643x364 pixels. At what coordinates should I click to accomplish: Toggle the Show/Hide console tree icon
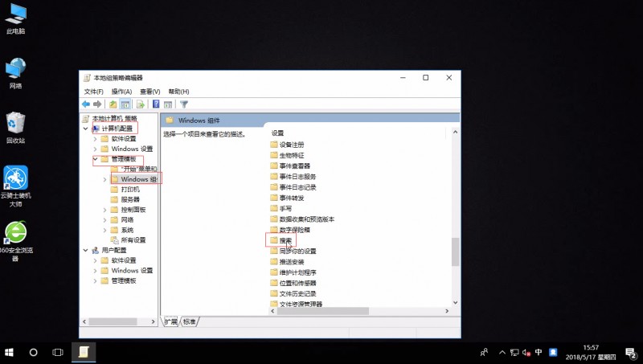click(125, 104)
